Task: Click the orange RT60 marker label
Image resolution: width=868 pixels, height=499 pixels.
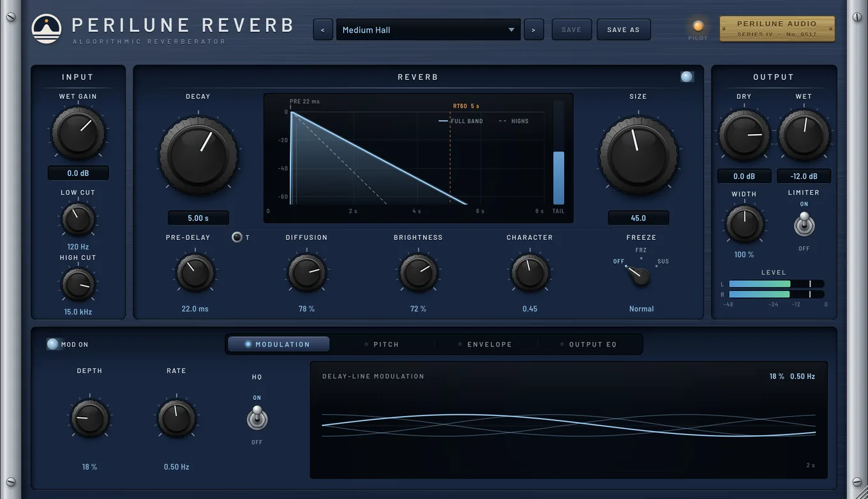Action: pos(466,106)
